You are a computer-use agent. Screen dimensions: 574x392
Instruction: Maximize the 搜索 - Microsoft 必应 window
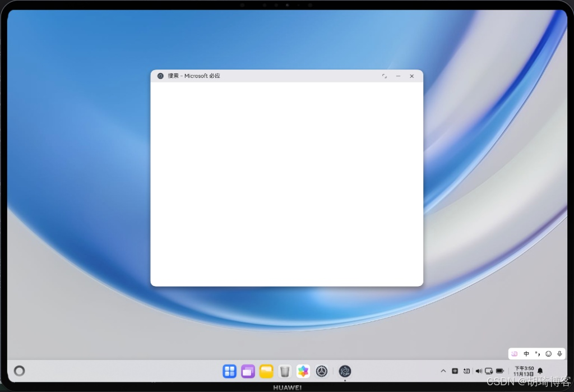[385, 76]
